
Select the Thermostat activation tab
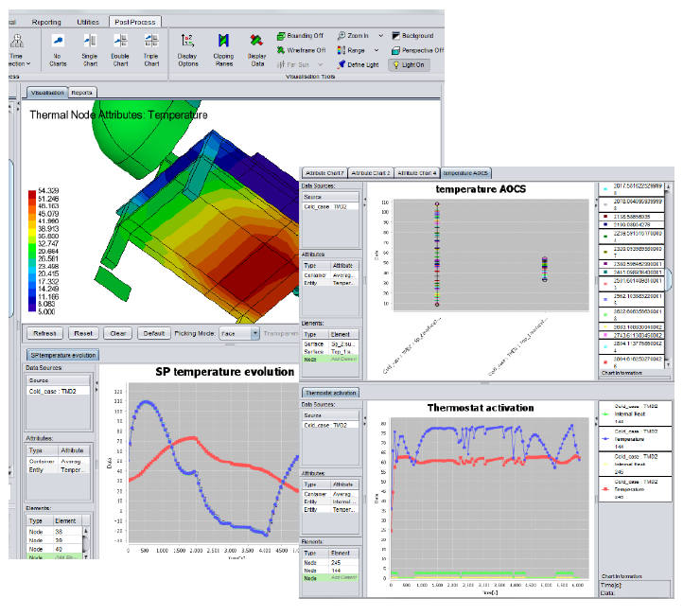click(x=330, y=393)
